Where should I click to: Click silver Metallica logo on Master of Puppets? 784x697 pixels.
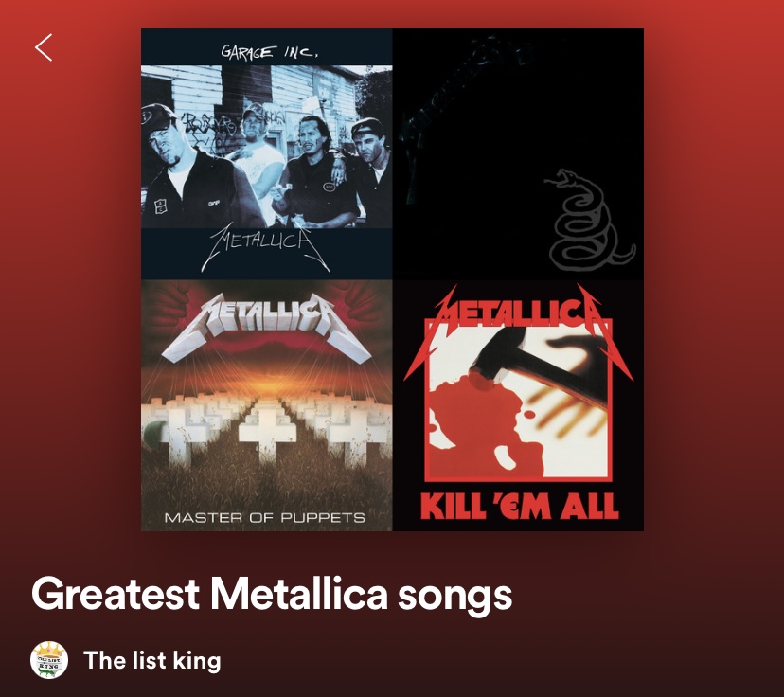266,325
